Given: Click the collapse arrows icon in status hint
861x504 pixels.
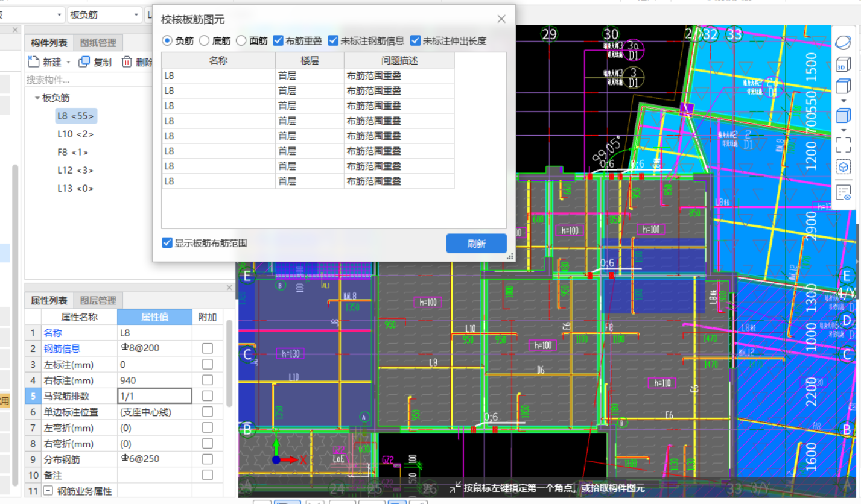Looking at the screenshot, I should coord(455,487).
